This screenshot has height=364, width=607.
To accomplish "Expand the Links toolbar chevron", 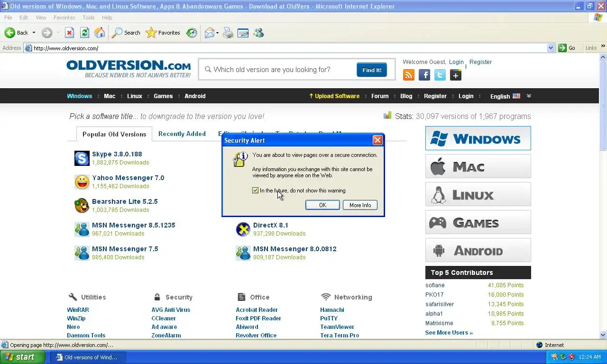I will 603,46.
